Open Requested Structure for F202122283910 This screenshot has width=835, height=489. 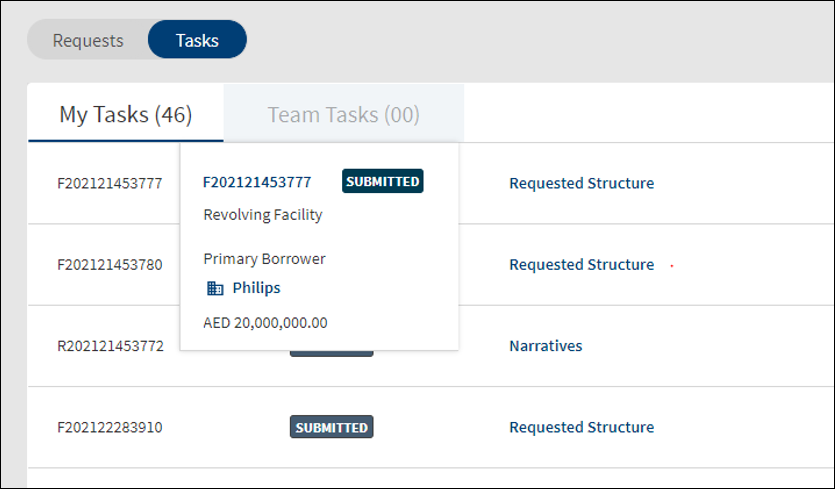(x=582, y=427)
